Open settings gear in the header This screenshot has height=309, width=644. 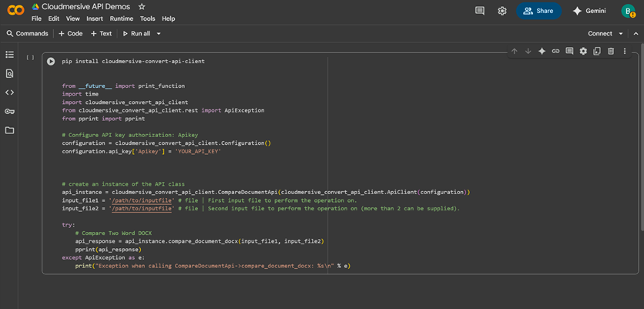tap(502, 11)
